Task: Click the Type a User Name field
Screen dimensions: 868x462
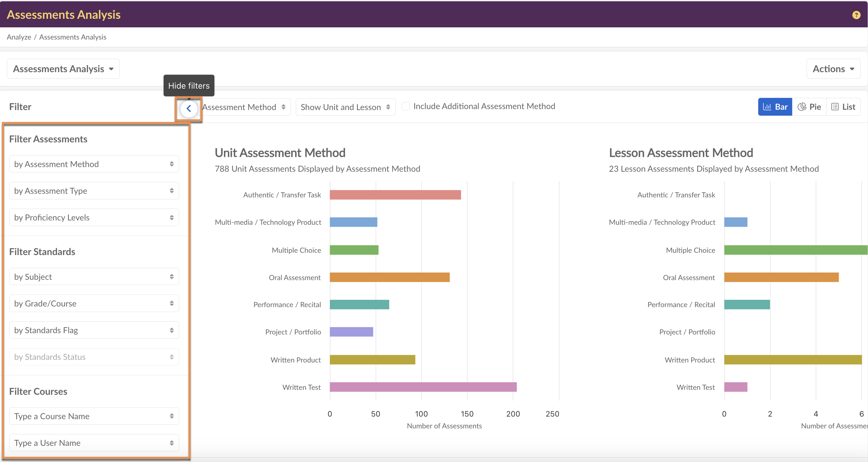Action: pos(94,443)
